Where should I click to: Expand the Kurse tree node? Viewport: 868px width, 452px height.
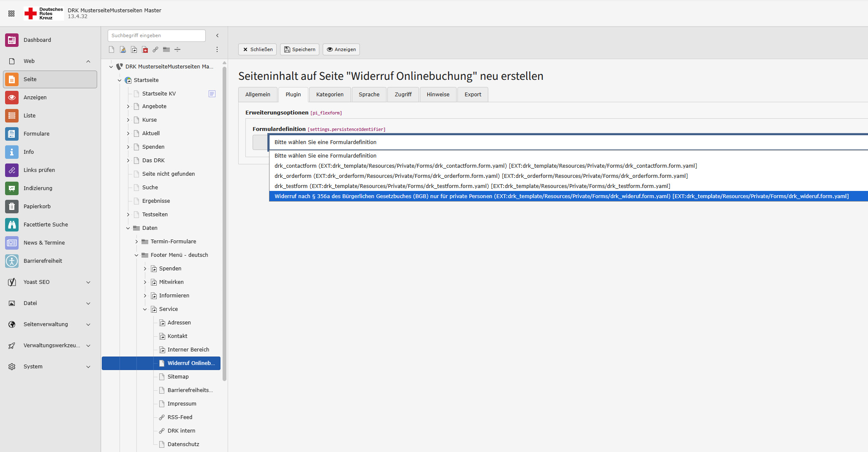pyautogui.click(x=128, y=120)
